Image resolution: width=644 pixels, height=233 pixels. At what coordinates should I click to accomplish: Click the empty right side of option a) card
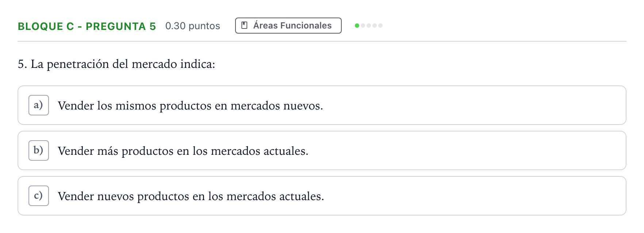pyautogui.click(x=475, y=105)
